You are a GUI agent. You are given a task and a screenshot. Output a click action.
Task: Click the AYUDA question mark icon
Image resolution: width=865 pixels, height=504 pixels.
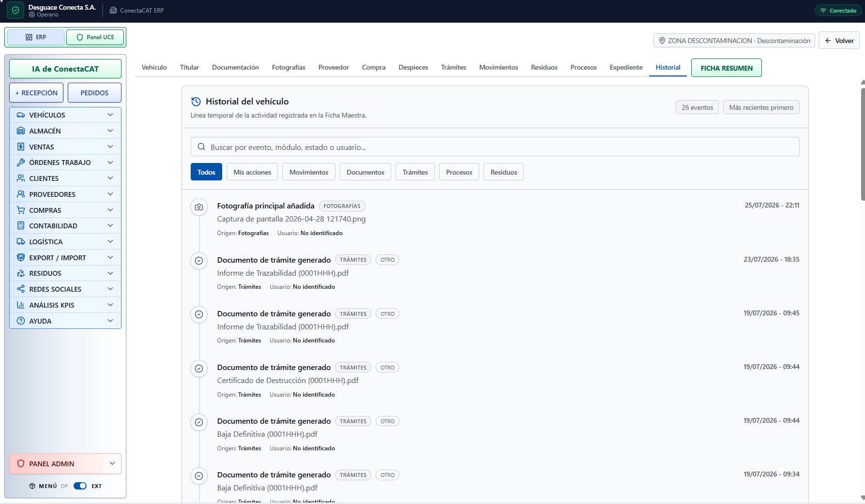coord(21,321)
